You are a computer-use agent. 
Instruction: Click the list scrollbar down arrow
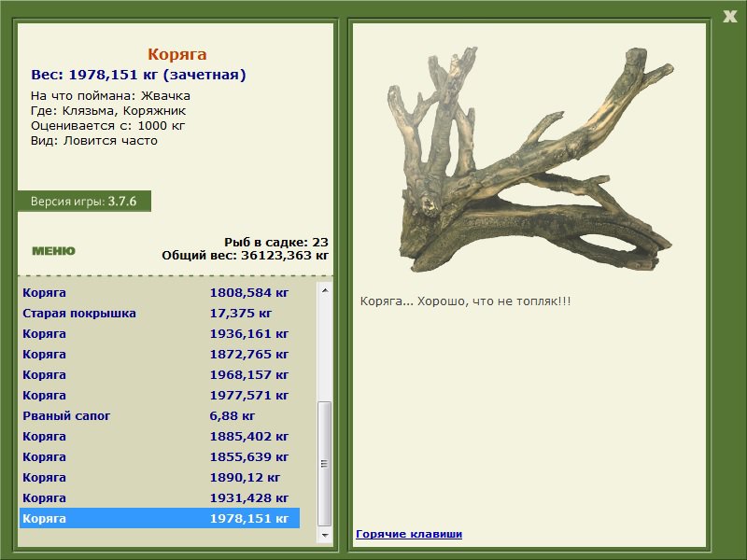tap(325, 535)
